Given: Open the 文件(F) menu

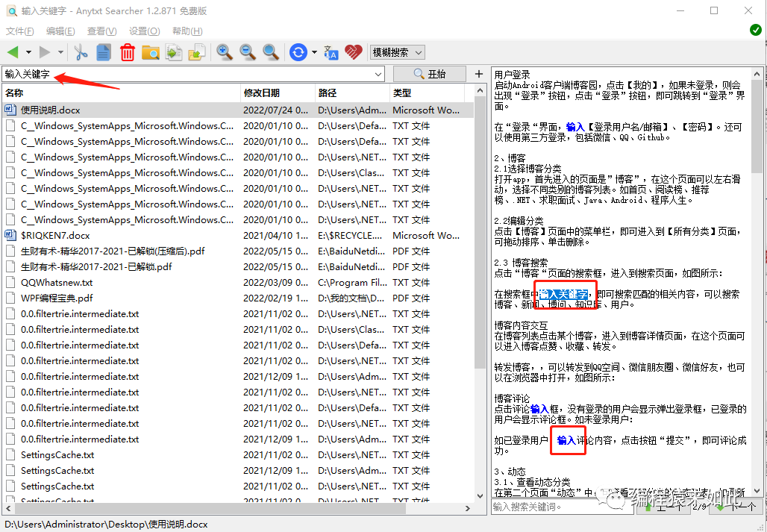Looking at the screenshot, I should pos(19,31).
